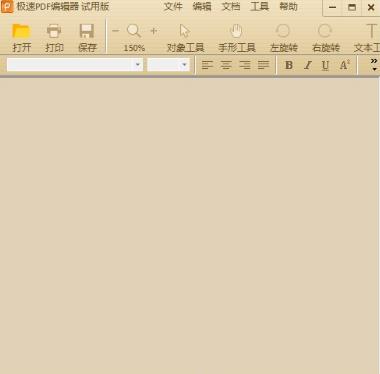Screen dimensions: 380x374
Task: Zoom out with the minus icon
Action: [116, 31]
